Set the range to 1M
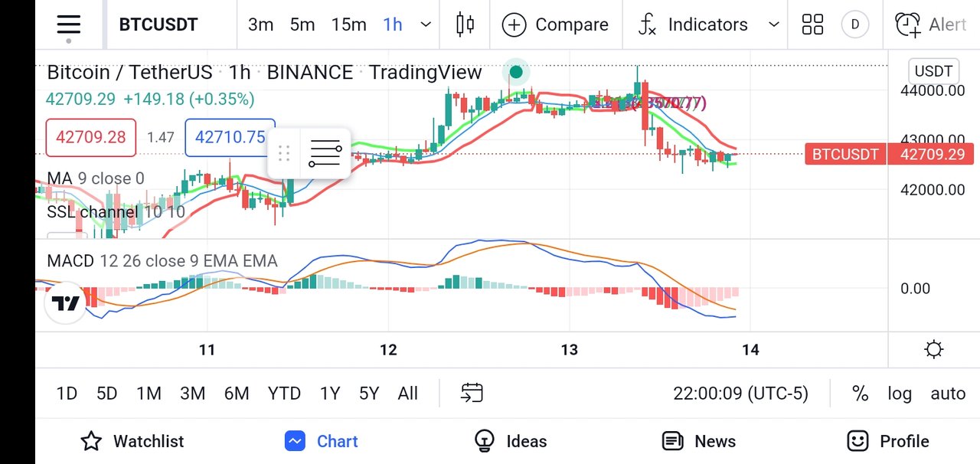Viewport: 980px width, 464px height. pos(149,394)
